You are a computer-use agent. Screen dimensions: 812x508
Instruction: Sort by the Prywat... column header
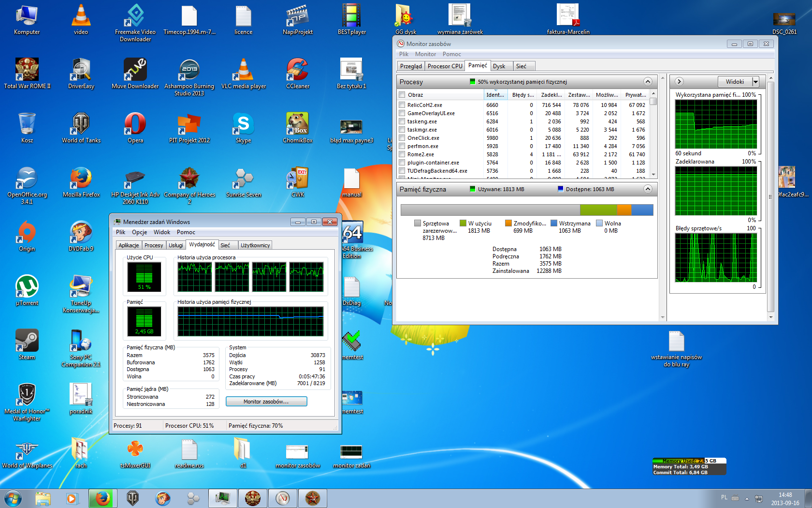pyautogui.click(x=636, y=95)
